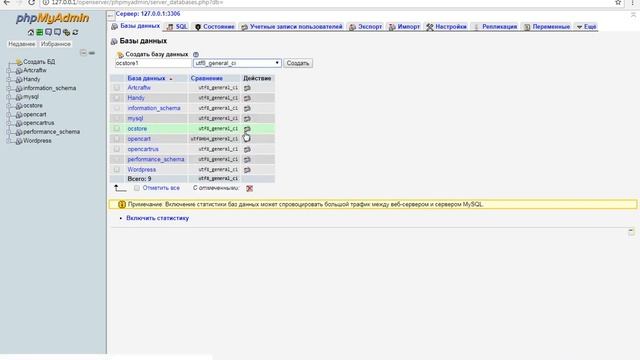Tick checkbox for ocstore database
This screenshot has width=640, height=360.
[x=117, y=128]
